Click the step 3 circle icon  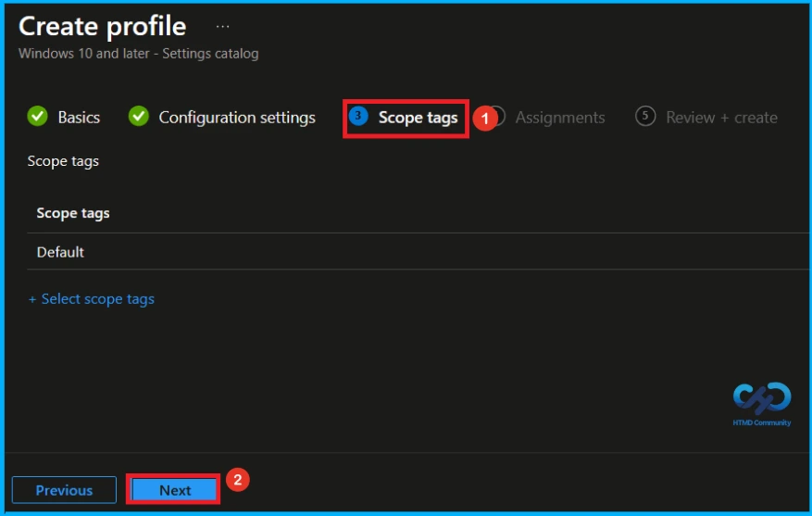pos(357,117)
